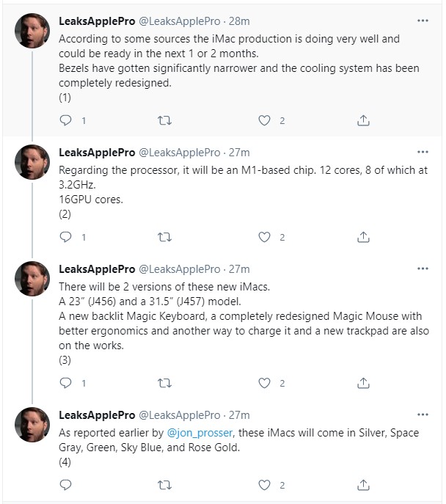Open more options on M1-based chip tweet
The width and height of the screenshot is (446, 504).
(x=423, y=152)
